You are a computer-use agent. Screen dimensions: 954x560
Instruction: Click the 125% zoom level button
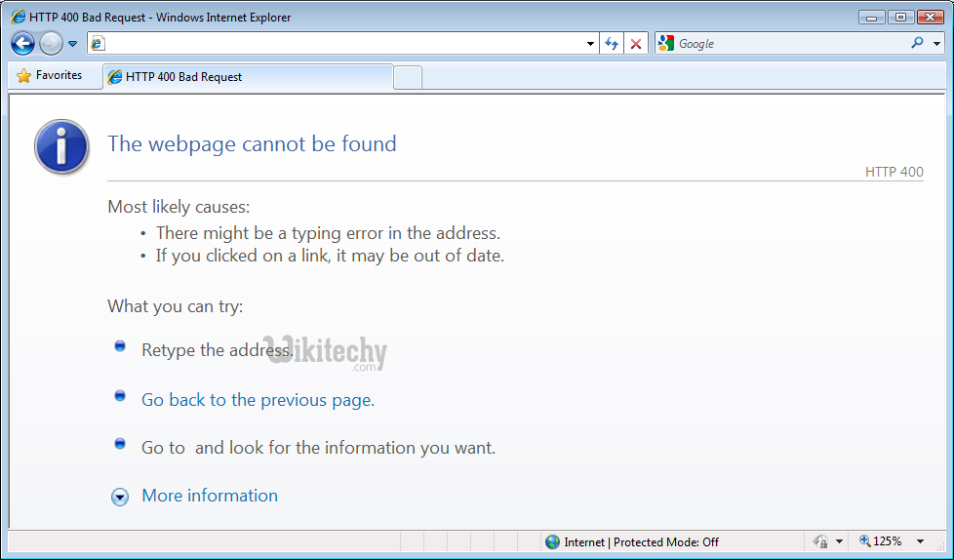tap(881, 541)
